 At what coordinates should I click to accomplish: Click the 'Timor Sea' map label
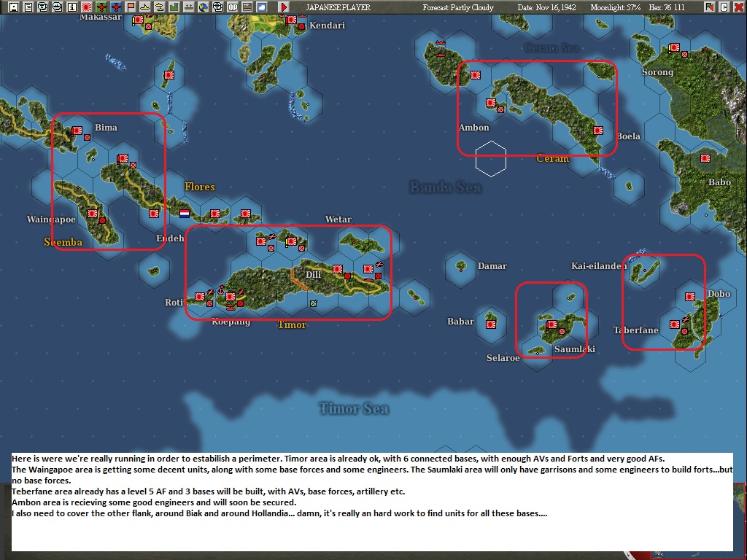coord(354,408)
